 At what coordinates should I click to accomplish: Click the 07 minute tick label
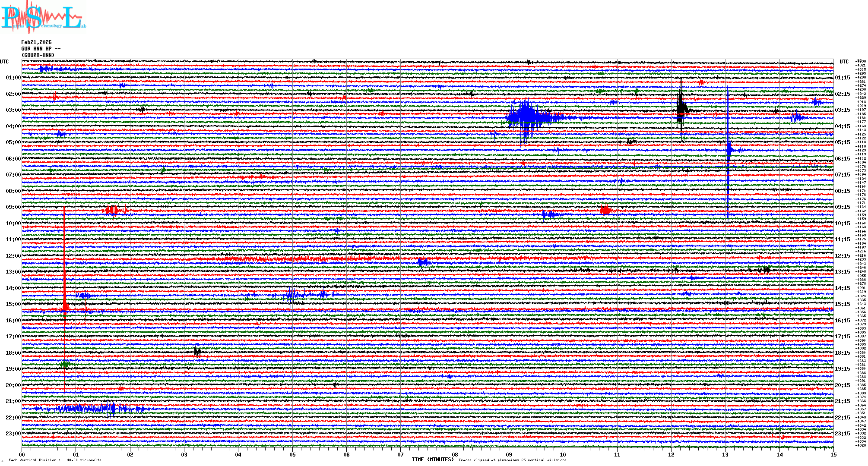(x=400, y=454)
